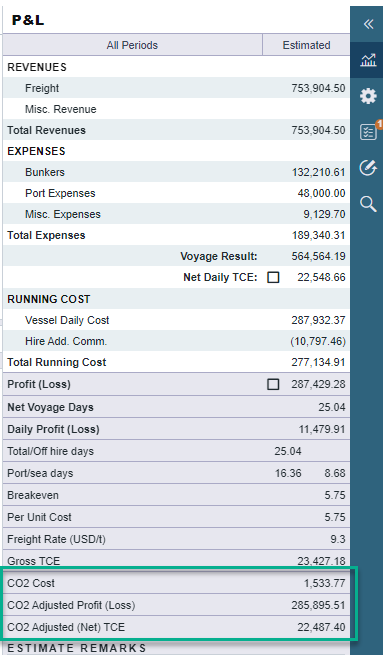Click the Misc. Revenue row
383x655 pixels.
pos(176,109)
